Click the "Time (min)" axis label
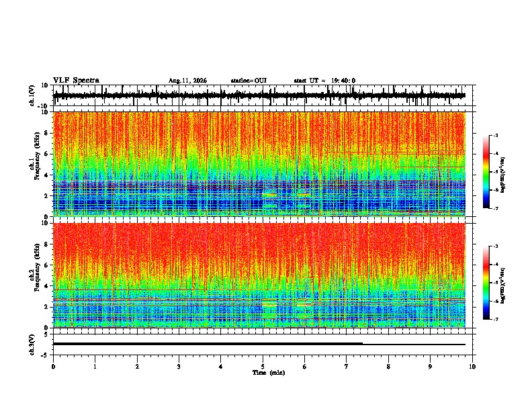The image size is (532, 411). (269, 373)
